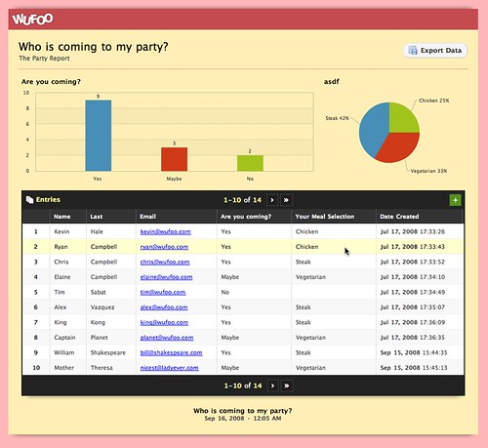The height and width of the screenshot is (448, 488).
Task: Select entry row 5 for Tim Sabat
Action: (x=243, y=292)
